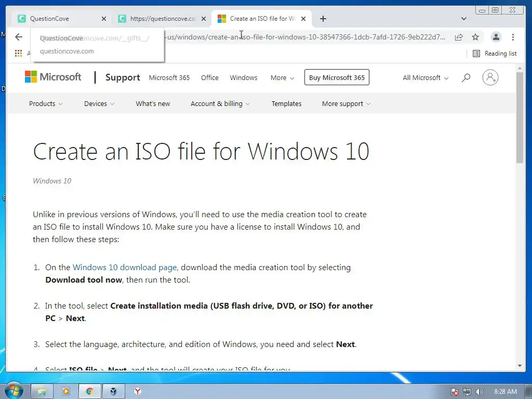Open Windows Explorer from the taskbar

click(42, 391)
